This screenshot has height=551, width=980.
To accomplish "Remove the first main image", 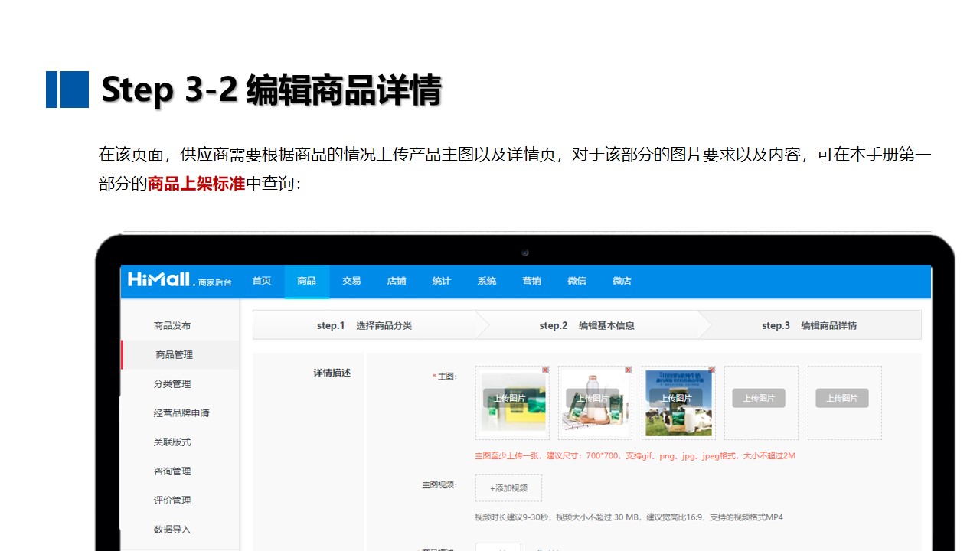I will coord(545,370).
